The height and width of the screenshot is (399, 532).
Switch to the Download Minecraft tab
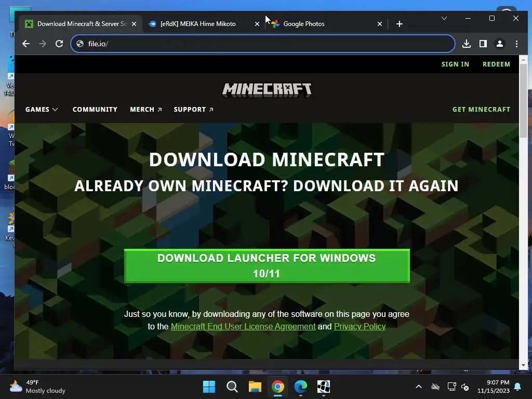click(81, 24)
